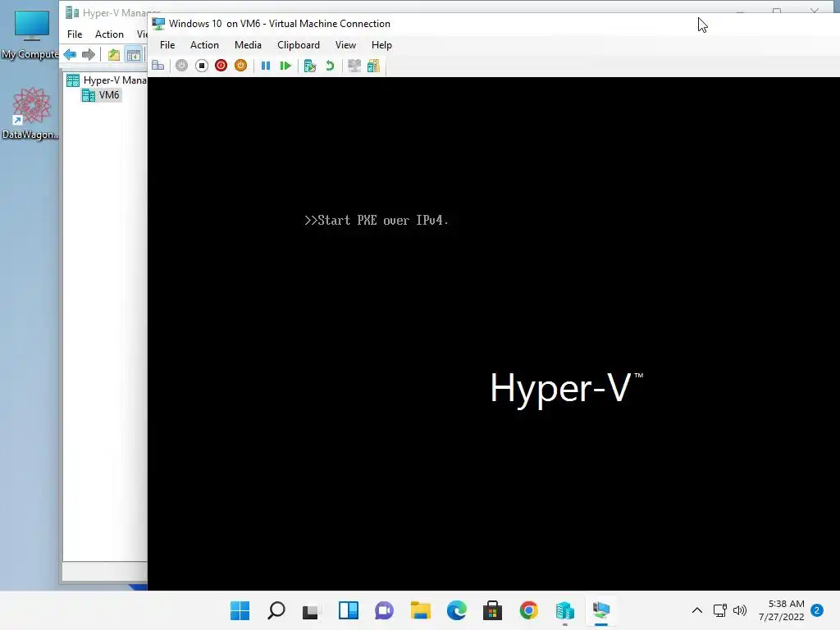Create a checkpoint using the toolbar icon
840x630 pixels.
[x=309, y=66]
